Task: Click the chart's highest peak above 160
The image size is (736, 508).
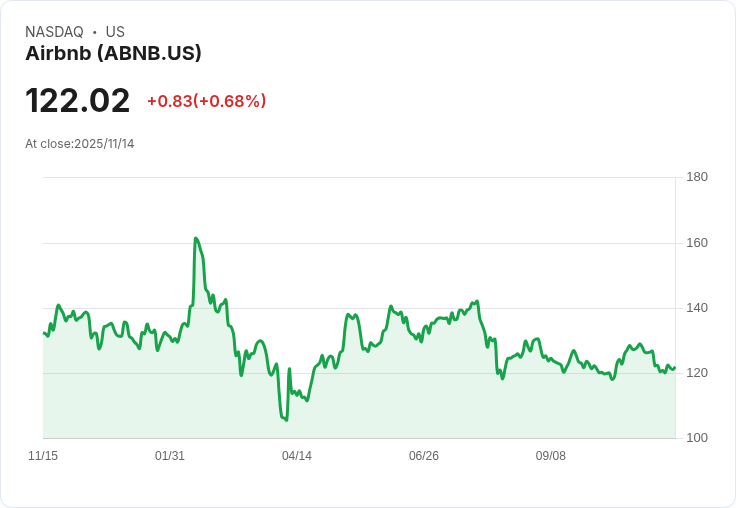Action: (196, 239)
